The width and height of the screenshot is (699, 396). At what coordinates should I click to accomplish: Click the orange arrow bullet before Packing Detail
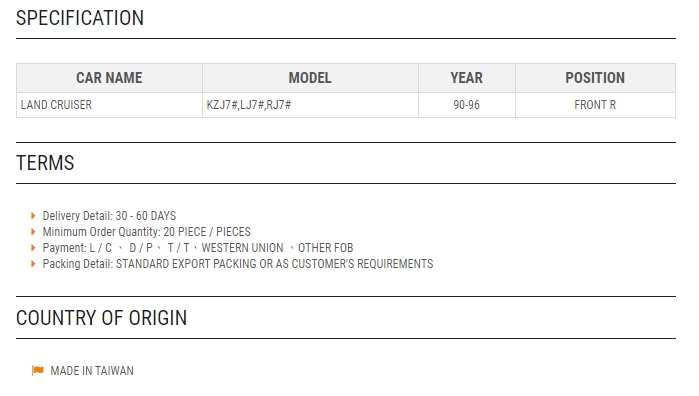[33, 264]
